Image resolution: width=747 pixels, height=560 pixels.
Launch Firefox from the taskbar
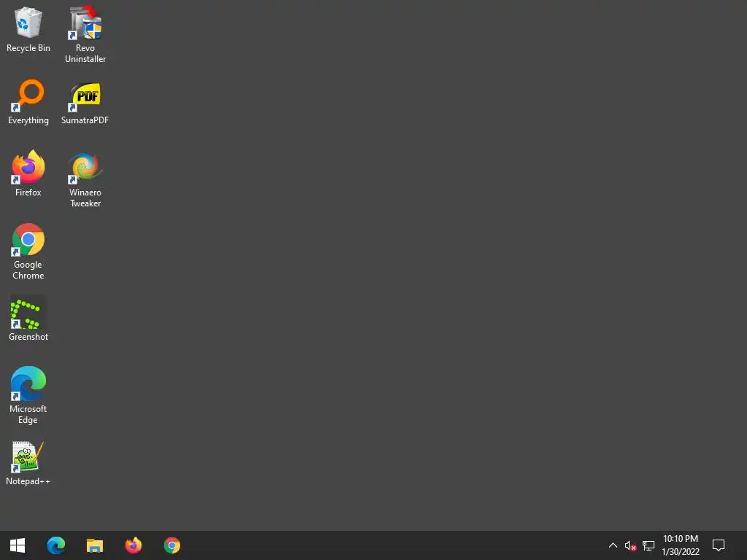(133, 545)
